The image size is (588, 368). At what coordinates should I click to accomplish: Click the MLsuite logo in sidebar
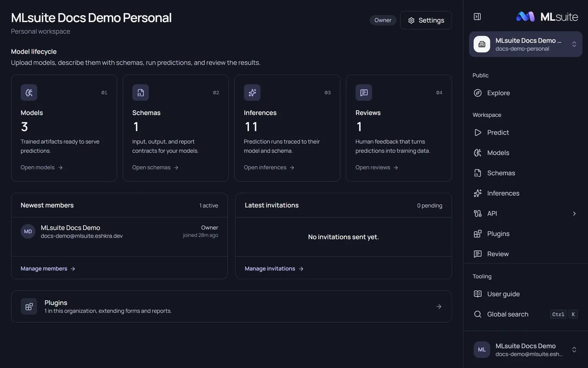(x=547, y=16)
